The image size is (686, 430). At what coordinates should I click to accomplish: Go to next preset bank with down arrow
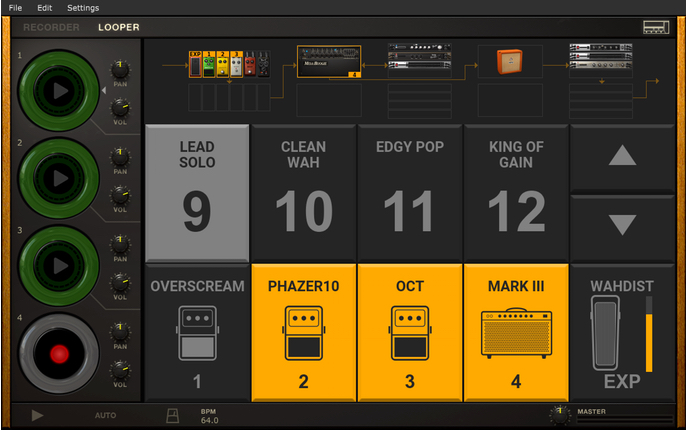click(x=622, y=225)
